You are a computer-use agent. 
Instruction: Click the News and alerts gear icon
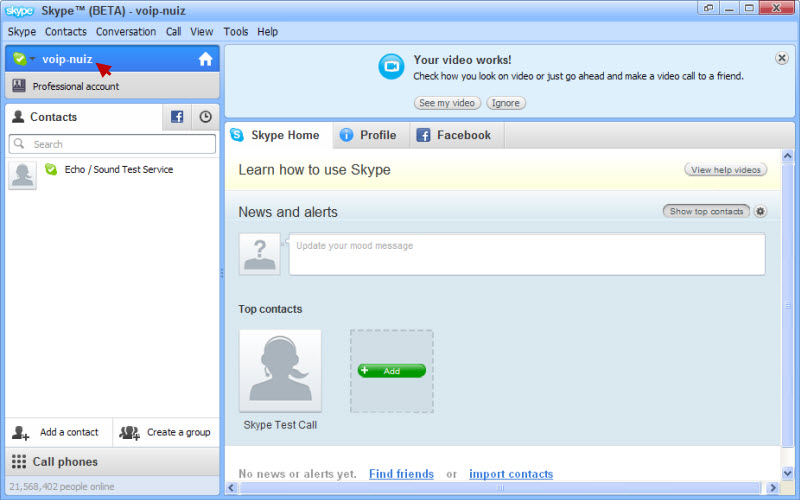click(760, 211)
